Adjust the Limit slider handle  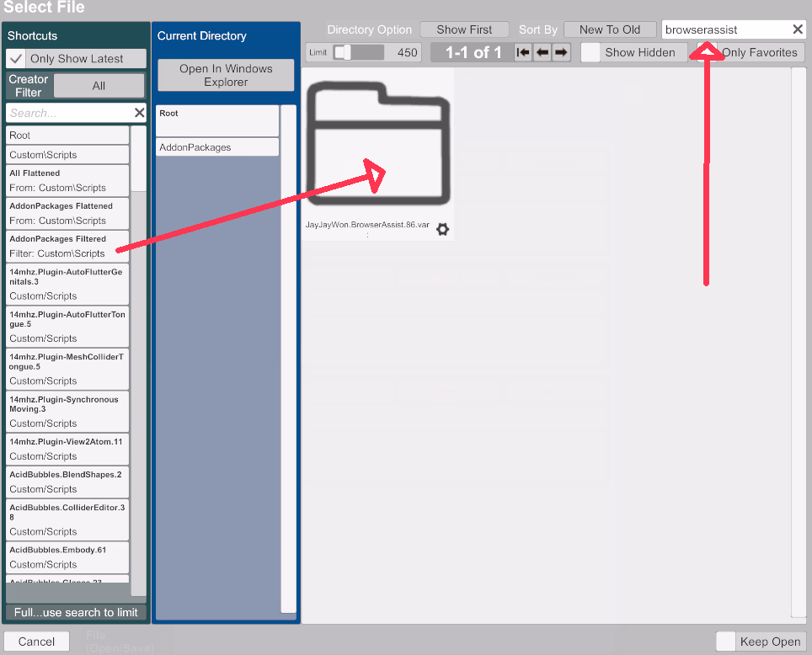(343, 52)
